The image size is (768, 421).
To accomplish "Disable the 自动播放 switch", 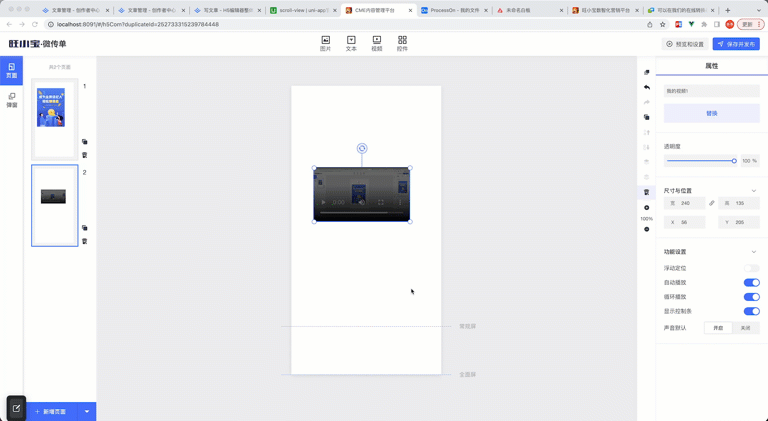I will pyautogui.click(x=751, y=282).
